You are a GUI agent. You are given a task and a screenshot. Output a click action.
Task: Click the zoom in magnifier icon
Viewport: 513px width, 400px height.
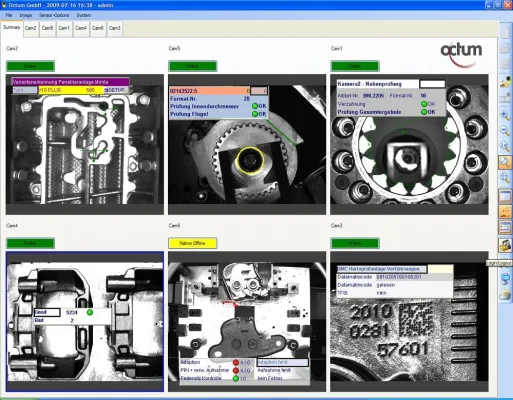505,115
